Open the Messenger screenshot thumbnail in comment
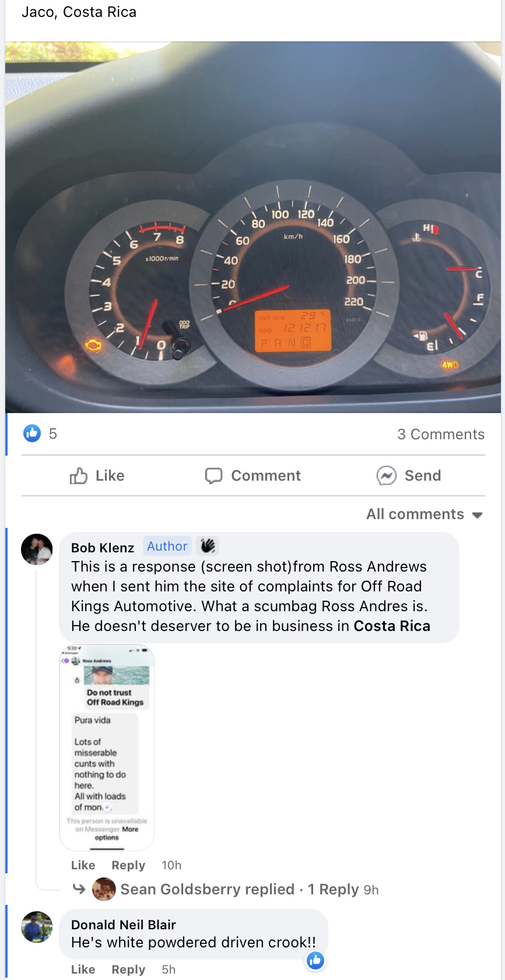Screen dimensions: 505x980 click(x=107, y=748)
